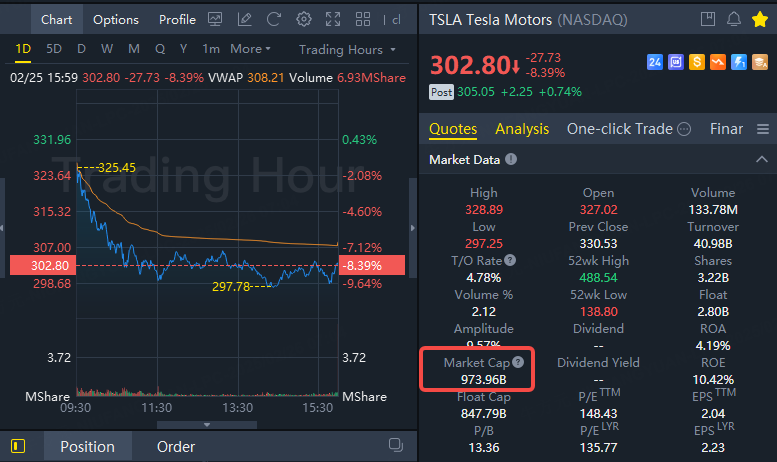Click the Market Cap value 973.96B
This screenshot has width=777, height=462.
click(484, 380)
